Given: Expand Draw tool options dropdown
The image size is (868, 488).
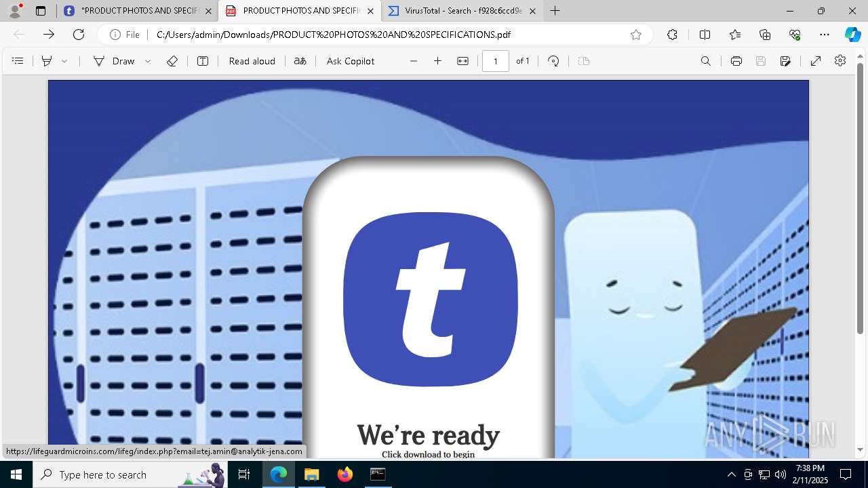Looking at the screenshot, I should point(148,61).
